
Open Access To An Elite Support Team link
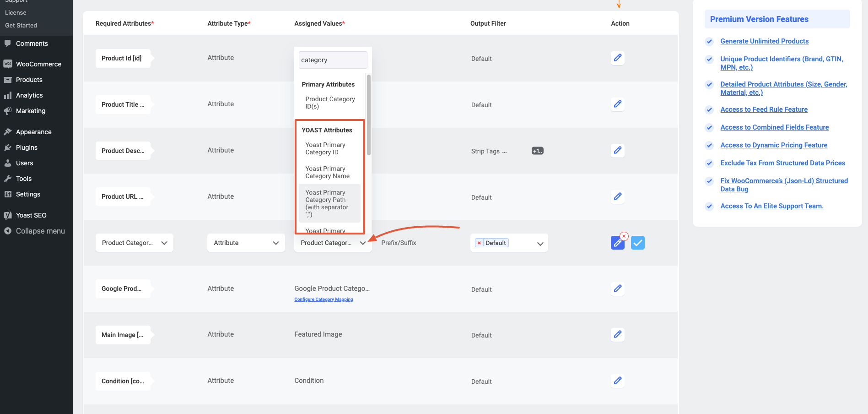click(x=772, y=206)
